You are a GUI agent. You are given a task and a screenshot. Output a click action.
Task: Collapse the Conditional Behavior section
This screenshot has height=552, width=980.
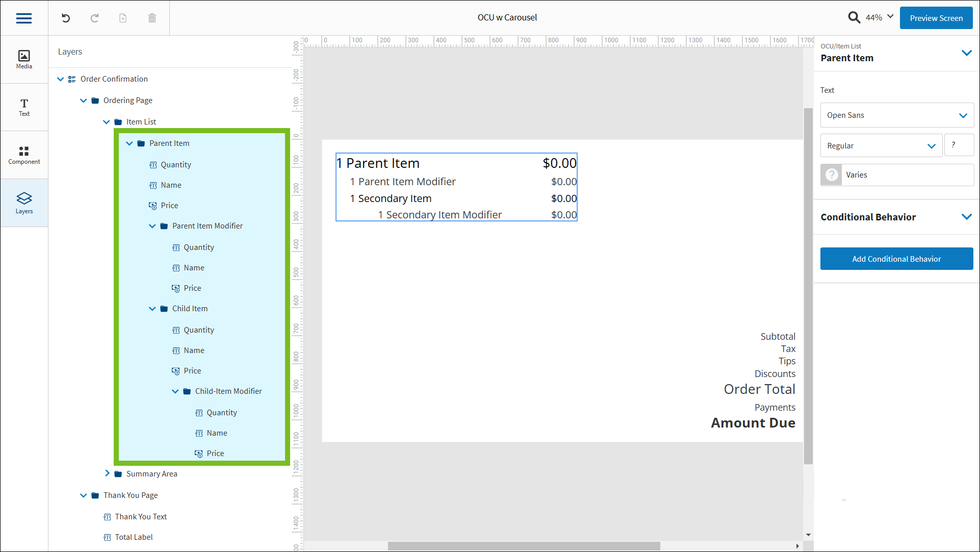click(x=966, y=217)
